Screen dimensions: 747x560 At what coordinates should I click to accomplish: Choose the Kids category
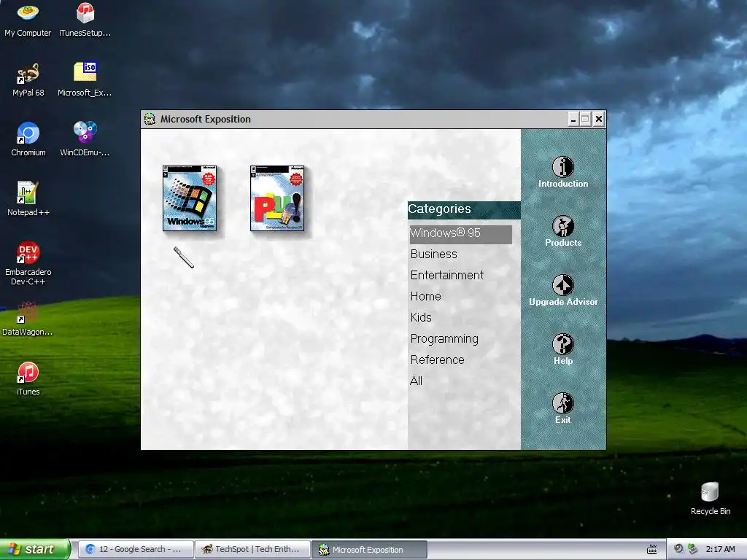(421, 317)
